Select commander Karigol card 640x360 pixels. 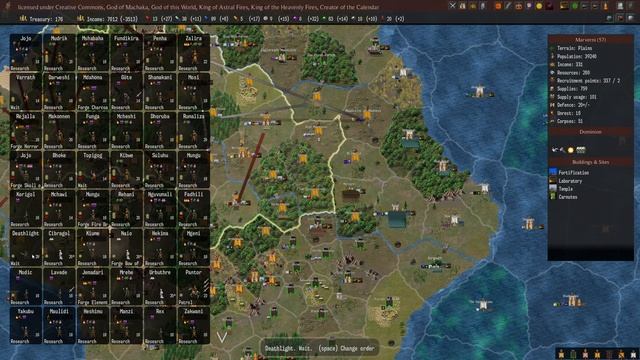[x=26, y=209]
